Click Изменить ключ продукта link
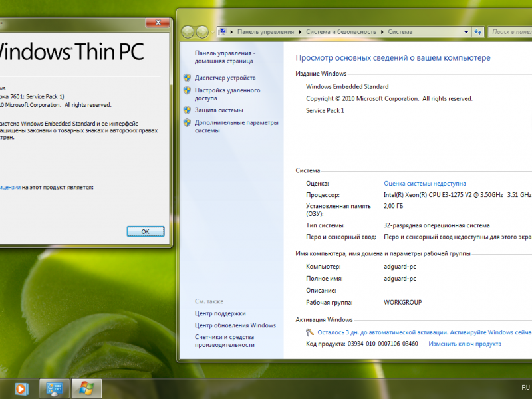Viewport: 532px width, 399px height. tap(465, 344)
